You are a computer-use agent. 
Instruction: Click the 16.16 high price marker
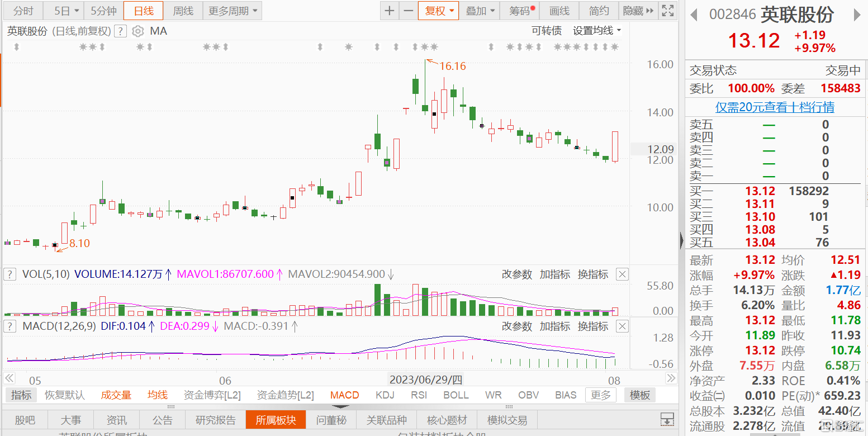[x=452, y=66]
